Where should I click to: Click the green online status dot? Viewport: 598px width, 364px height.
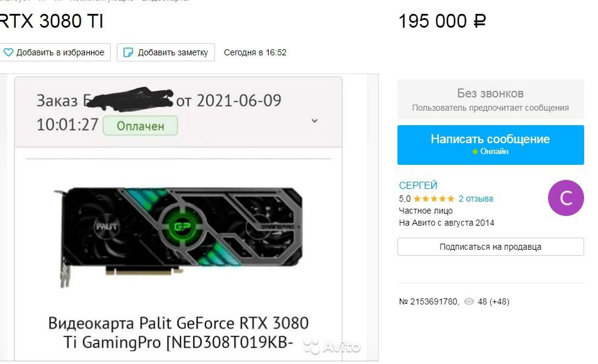(475, 152)
